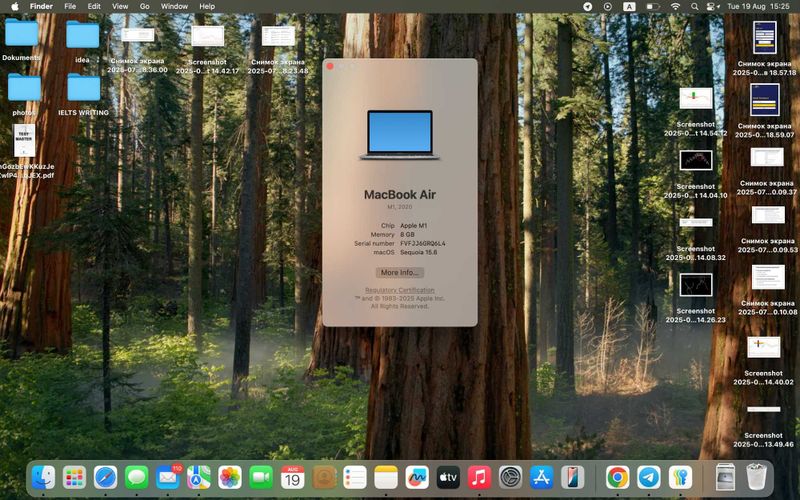This screenshot has width=800, height=500.
Task: Launch the Music app from the Dock
Action: [x=479, y=478]
